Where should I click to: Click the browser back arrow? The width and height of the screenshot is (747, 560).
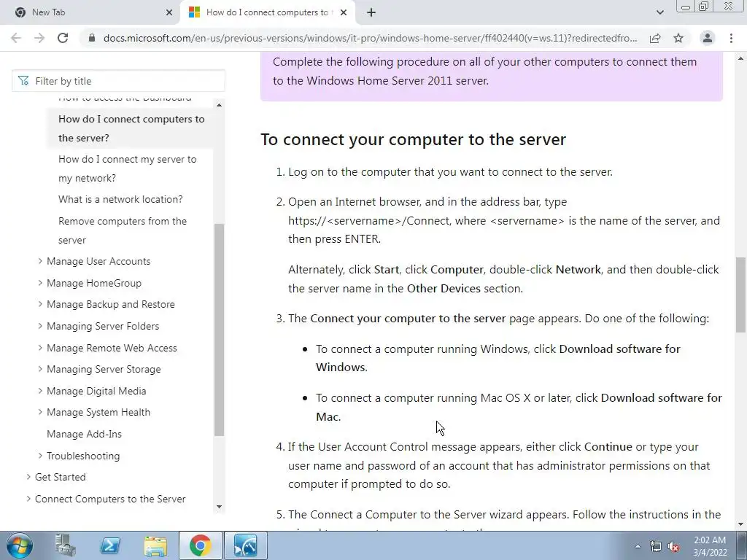[x=16, y=38]
